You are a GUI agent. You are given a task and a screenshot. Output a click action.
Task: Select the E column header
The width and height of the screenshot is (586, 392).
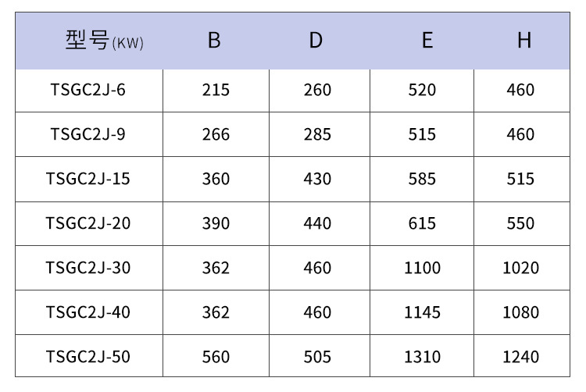pyautogui.click(x=427, y=41)
